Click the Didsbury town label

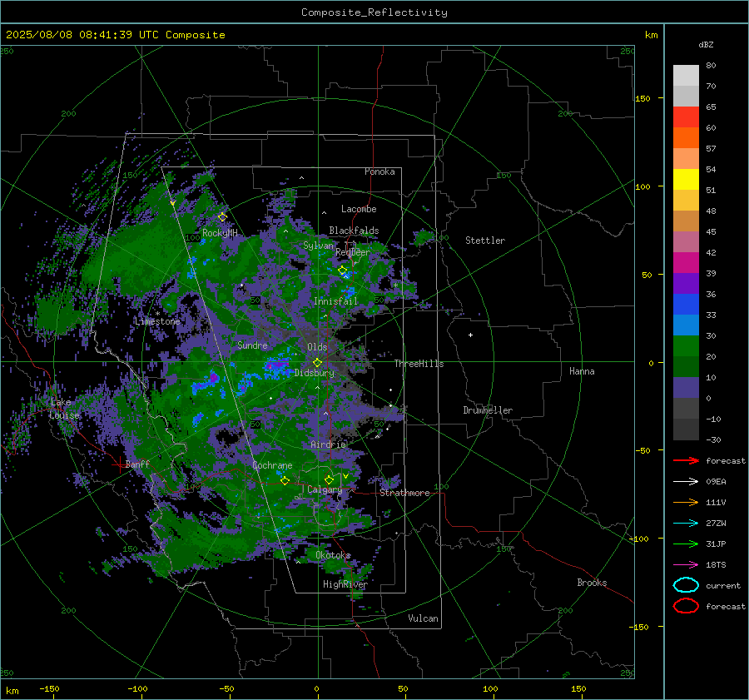pos(314,373)
